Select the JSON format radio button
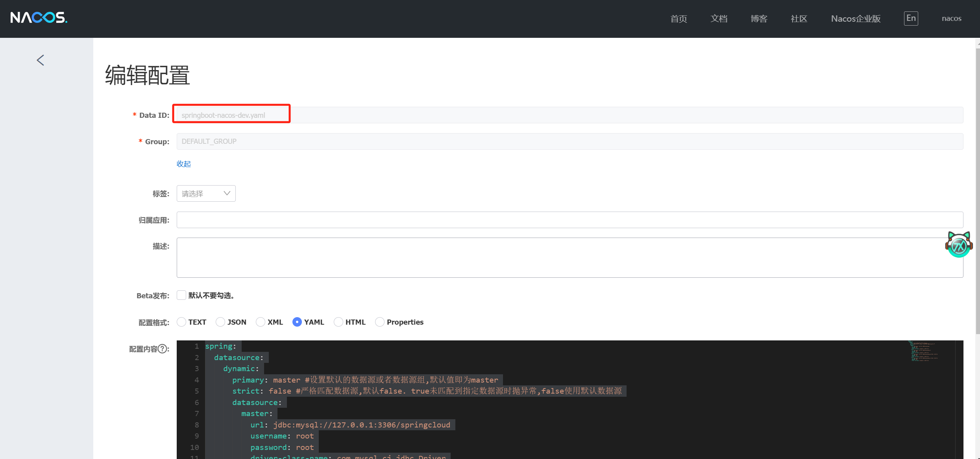 220,322
